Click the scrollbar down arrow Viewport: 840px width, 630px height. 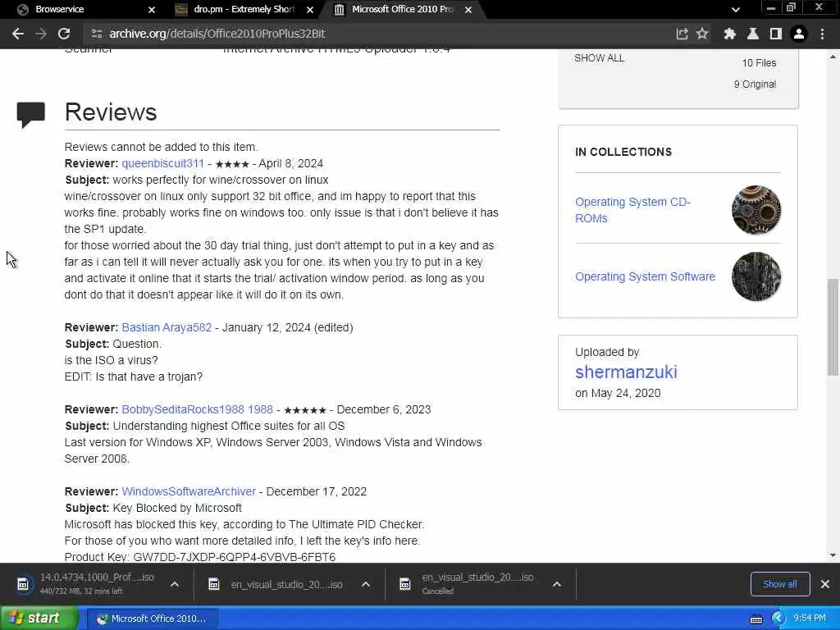click(833, 555)
